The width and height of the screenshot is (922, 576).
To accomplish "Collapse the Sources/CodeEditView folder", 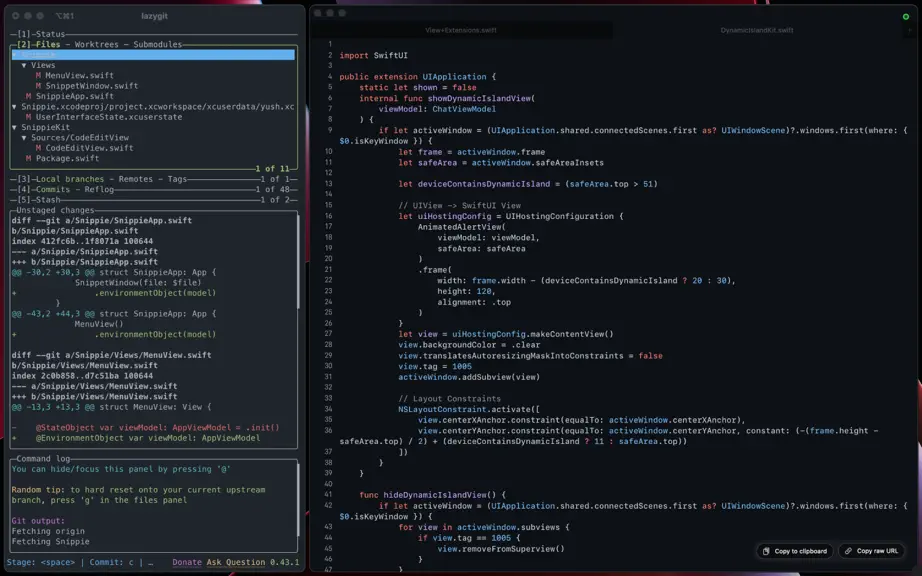I will [x=24, y=138].
